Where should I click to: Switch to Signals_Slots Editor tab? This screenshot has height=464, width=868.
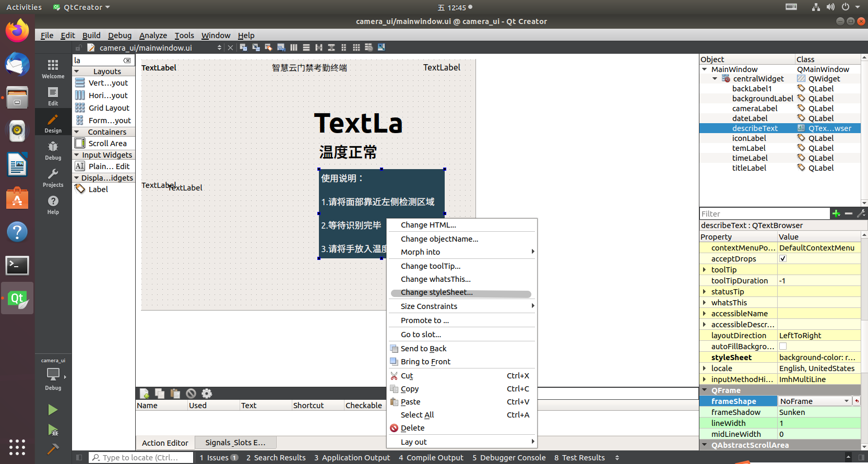pyautogui.click(x=235, y=443)
